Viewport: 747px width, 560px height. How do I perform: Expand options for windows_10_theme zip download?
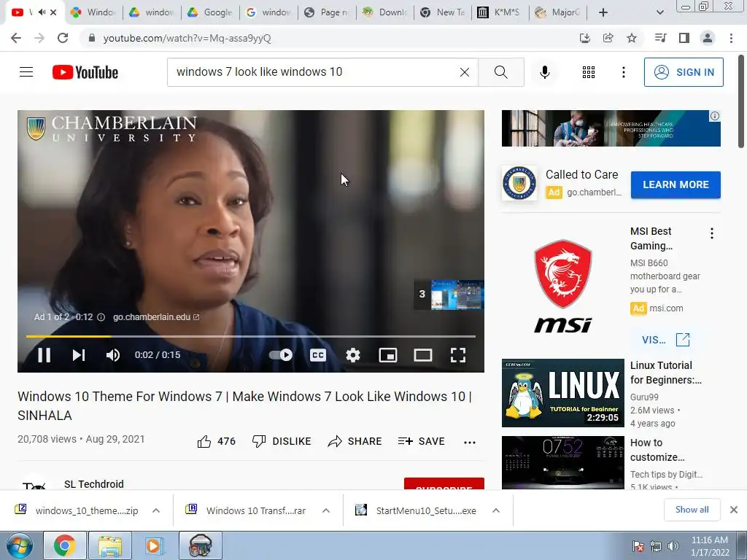156,510
